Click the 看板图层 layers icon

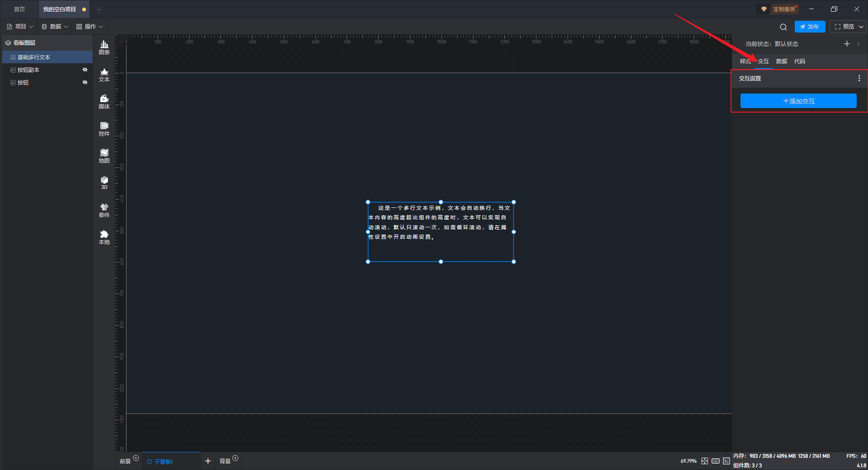[8, 43]
